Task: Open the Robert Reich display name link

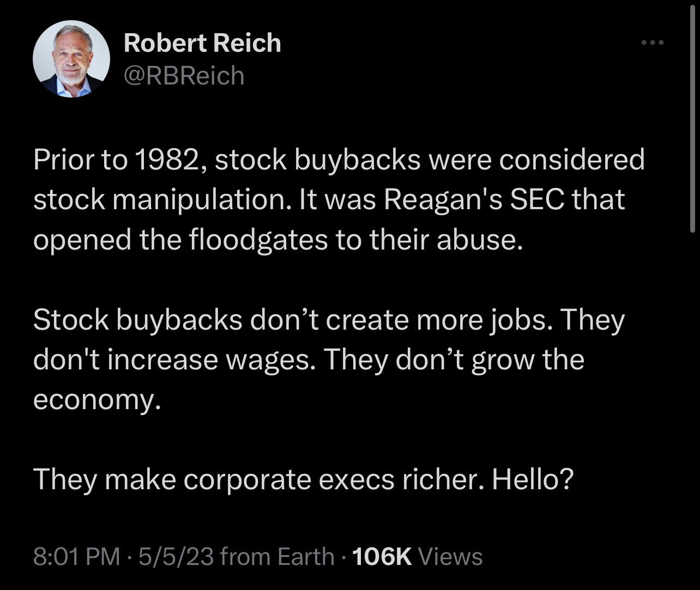Action: coord(202,43)
